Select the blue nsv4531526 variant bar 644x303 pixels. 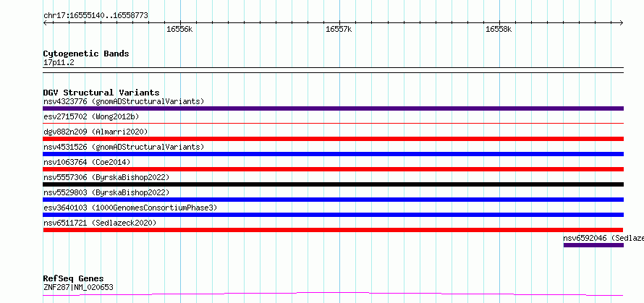[333, 154]
